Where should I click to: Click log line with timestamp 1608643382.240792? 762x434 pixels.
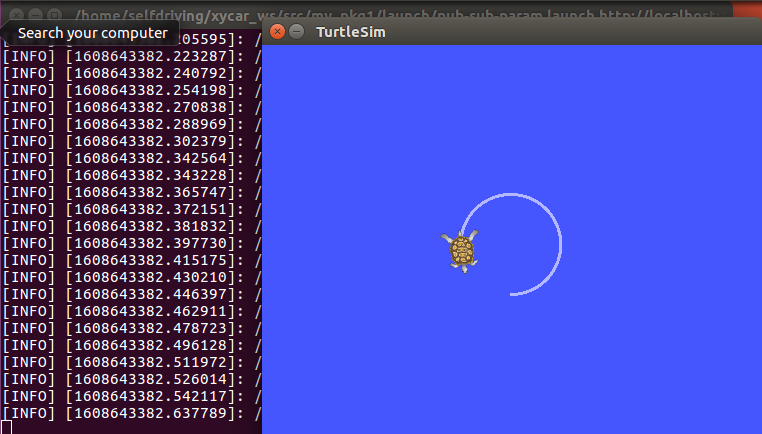132,73
